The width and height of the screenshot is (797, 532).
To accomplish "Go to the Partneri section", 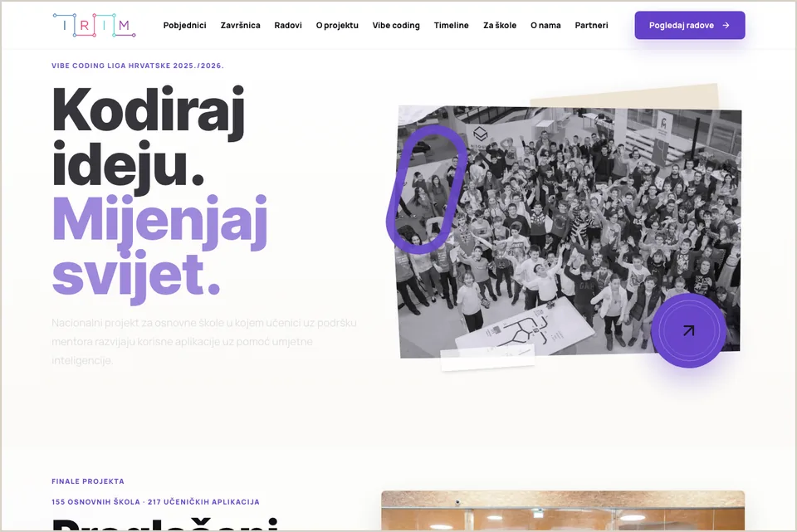I will click(591, 26).
